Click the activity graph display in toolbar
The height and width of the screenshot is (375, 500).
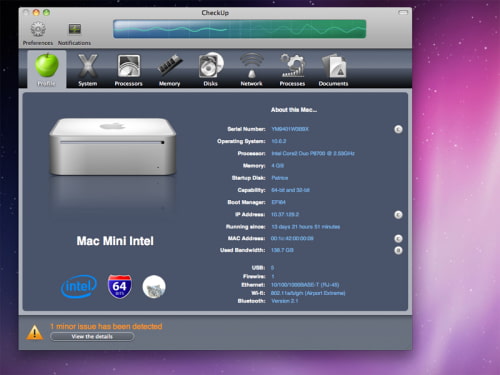(x=239, y=29)
